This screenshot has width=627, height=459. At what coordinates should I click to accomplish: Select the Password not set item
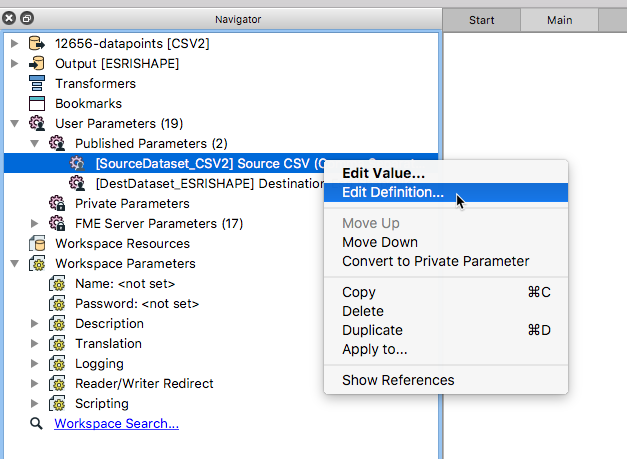(137, 303)
